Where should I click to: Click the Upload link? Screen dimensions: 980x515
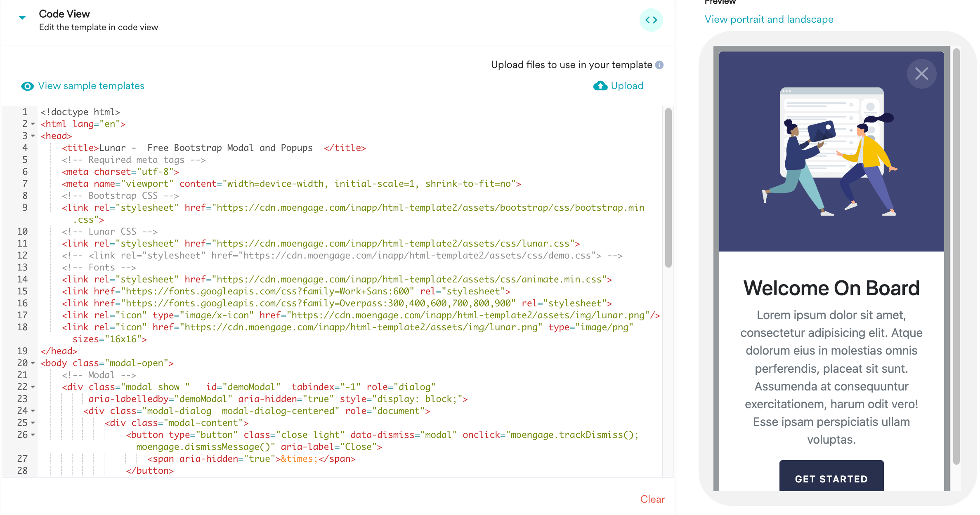(627, 86)
